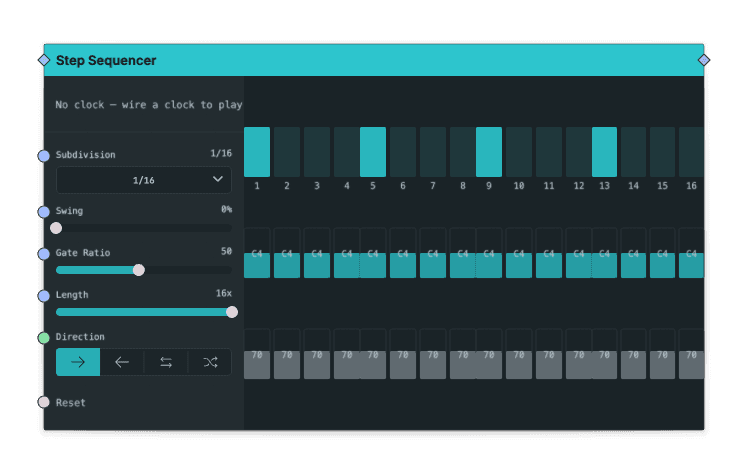Viewport: 748px width, 474px height.
Task: Toggle step 5 off
Action: tap(373, 152)
